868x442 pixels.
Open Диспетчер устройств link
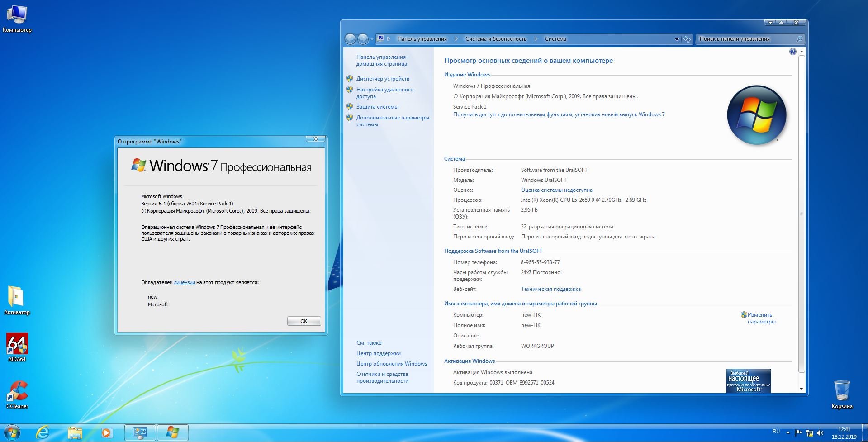pos(383,79)
